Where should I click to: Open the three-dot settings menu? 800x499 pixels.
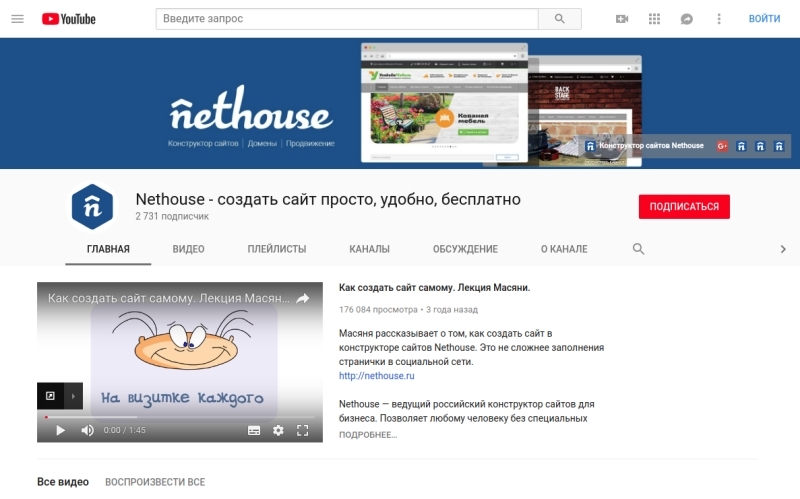(x=719, y=19)
